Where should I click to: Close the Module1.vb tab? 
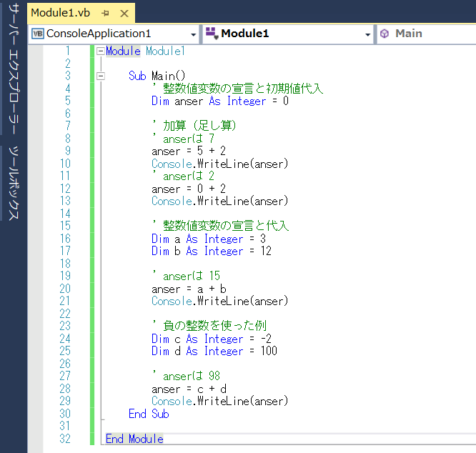point(124,14)
